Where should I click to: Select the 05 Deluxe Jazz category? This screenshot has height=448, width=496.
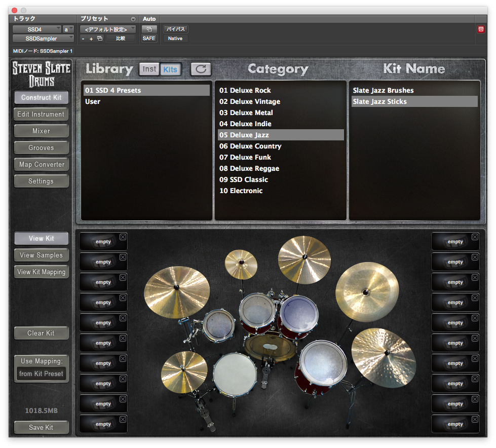[x=281, y=135]
